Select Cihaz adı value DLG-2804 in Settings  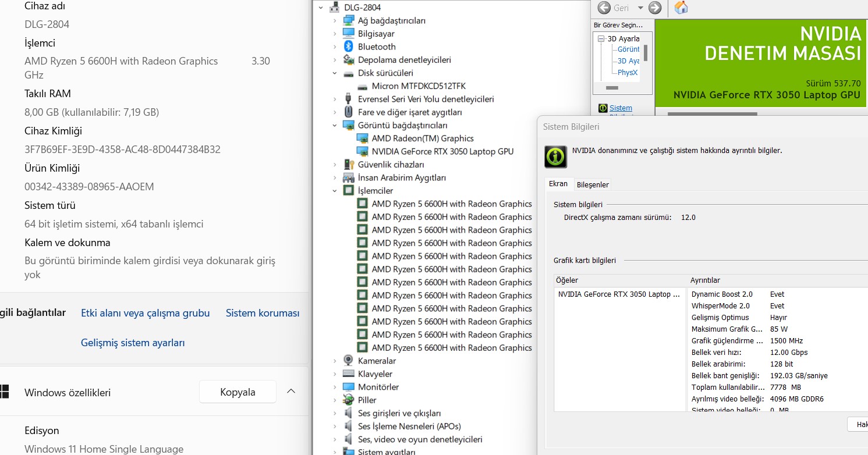click(47, 24)
